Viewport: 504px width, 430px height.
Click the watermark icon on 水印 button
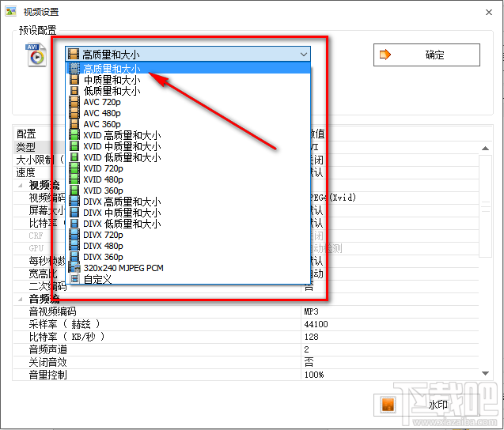click(388, 405)
